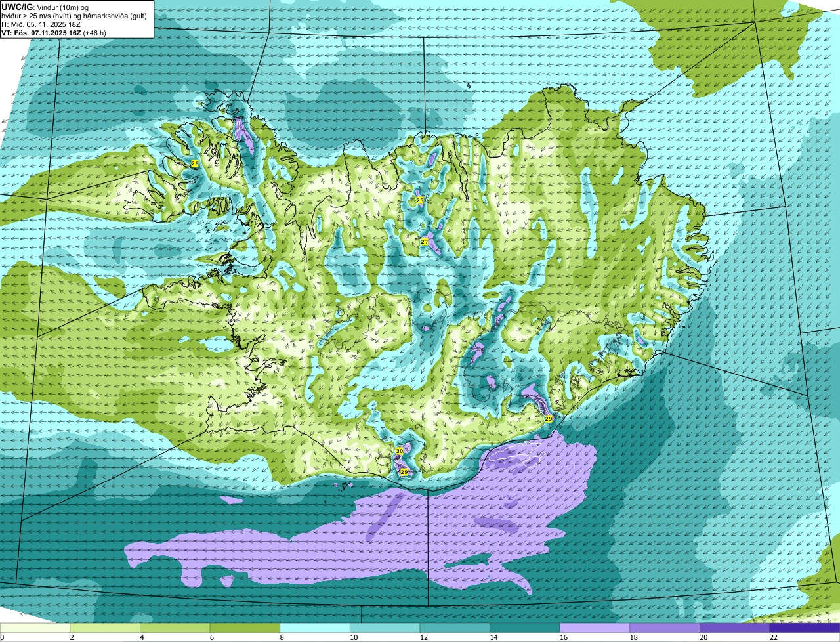This screenshot has height=642, width=840.
Task: Click the 12–14 m/s teal legend band
Action: pyautogui.click(x=455, y=628)
